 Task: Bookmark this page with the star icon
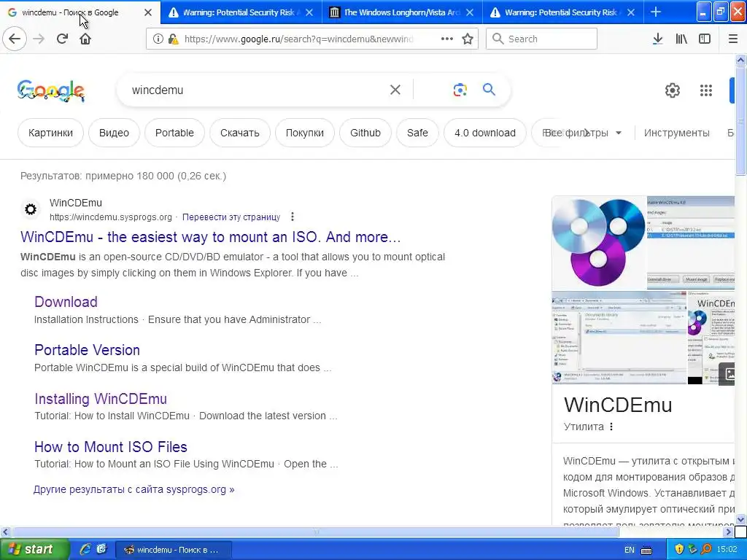(468, 39)
